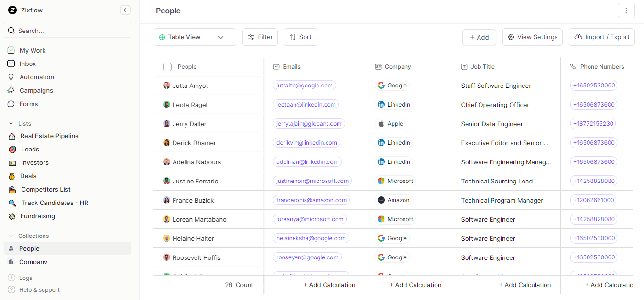Click the Sort icon next to Filter
644x300 pixels.
(293, 37)
